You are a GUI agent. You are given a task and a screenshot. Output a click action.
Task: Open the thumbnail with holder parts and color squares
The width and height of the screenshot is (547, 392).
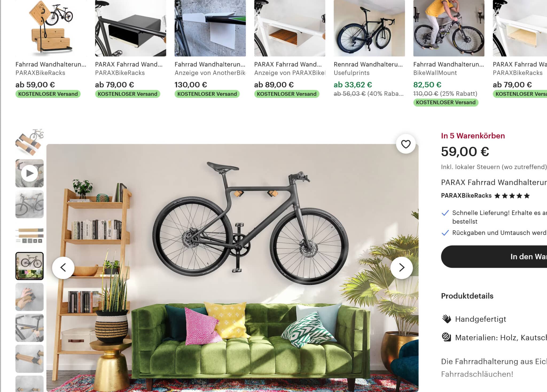click(29, 235)
